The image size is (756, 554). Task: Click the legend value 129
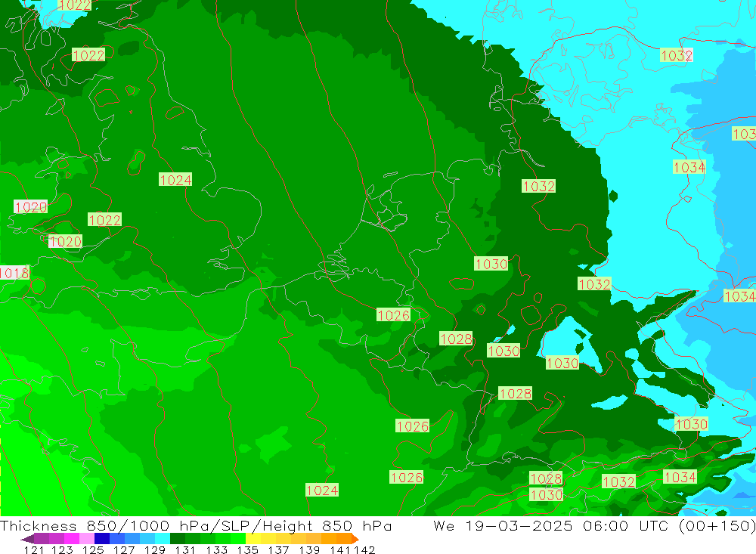[155, 549]
